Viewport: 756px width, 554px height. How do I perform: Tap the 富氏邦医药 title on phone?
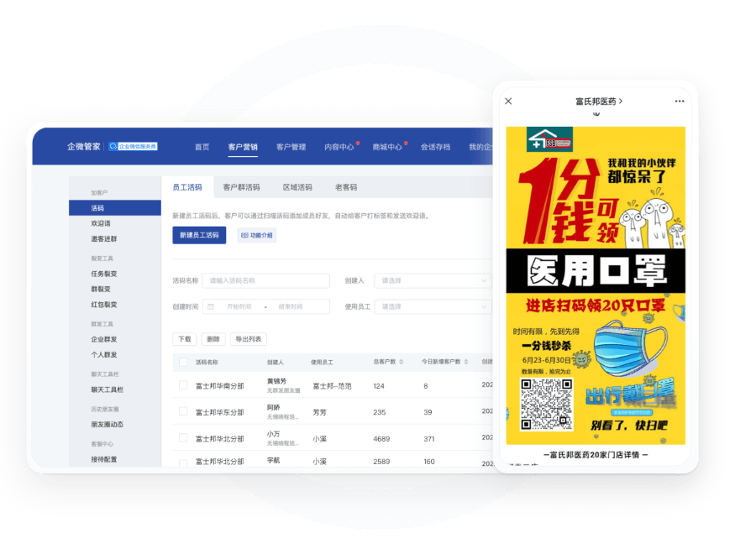tap(599, 102)
